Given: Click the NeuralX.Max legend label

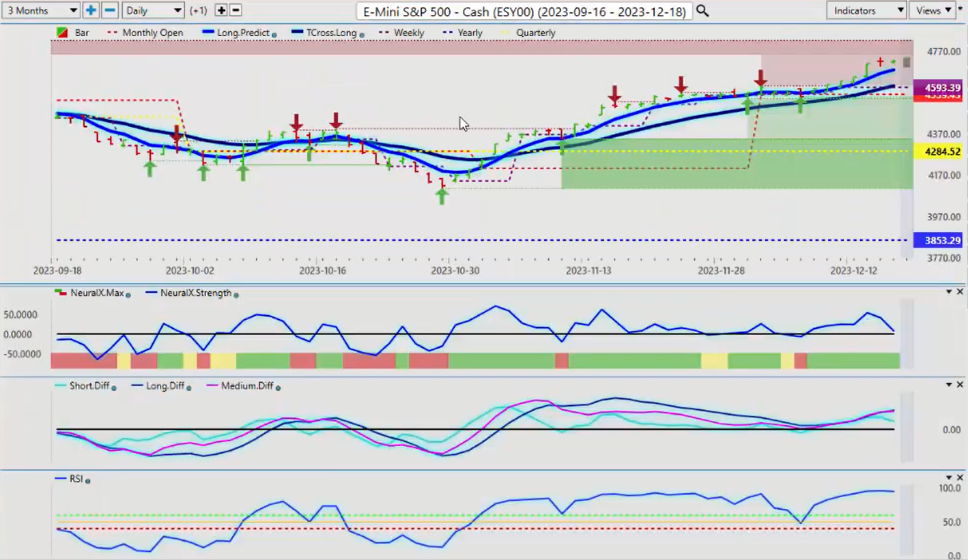Looking at the screenshot, I should tap(97, 293).
